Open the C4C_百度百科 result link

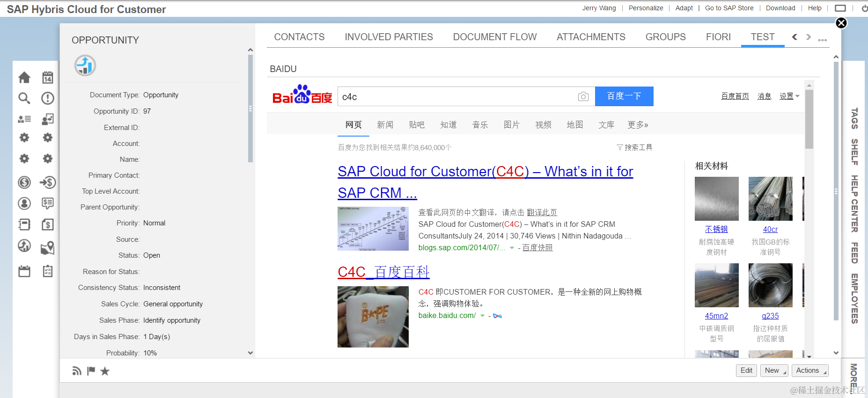[x=383, y=272]
